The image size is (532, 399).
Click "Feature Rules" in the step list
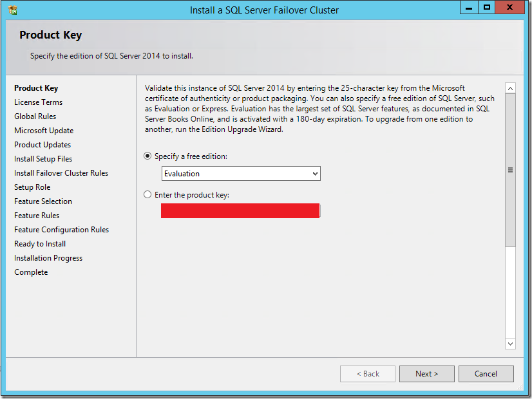tap(37, 216)
